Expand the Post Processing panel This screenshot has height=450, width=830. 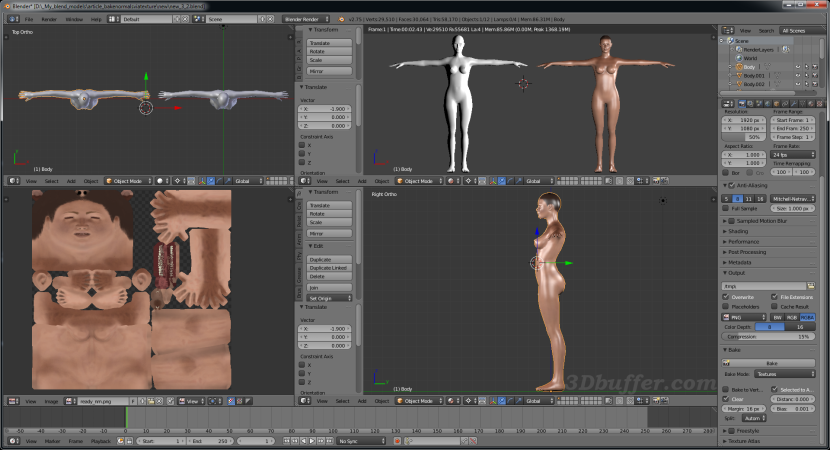(x=750, y=252)
